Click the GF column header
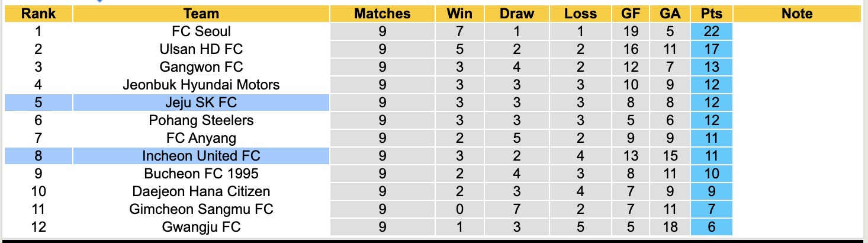Viewport: 868px width, 243px height. (x=631, y=14)
